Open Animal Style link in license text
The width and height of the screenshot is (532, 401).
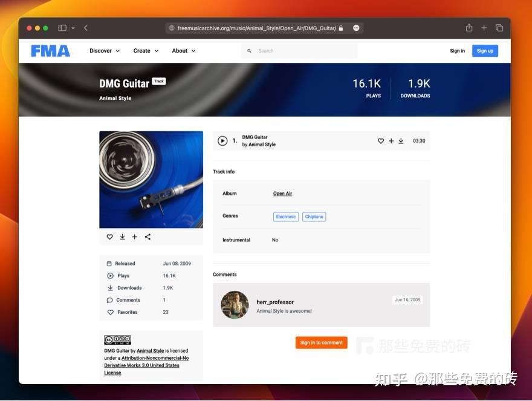tap(151, 351)
